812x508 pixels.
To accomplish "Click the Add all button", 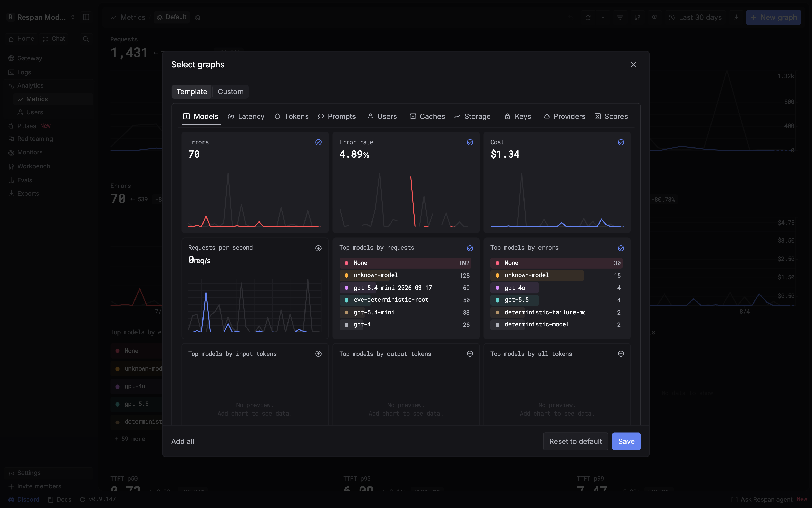I will point(182,441).
